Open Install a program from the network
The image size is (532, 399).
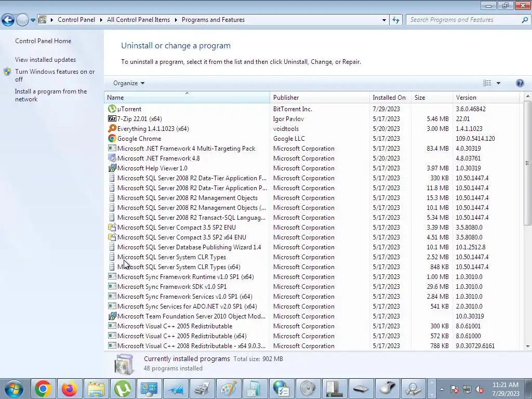(51, 96)
